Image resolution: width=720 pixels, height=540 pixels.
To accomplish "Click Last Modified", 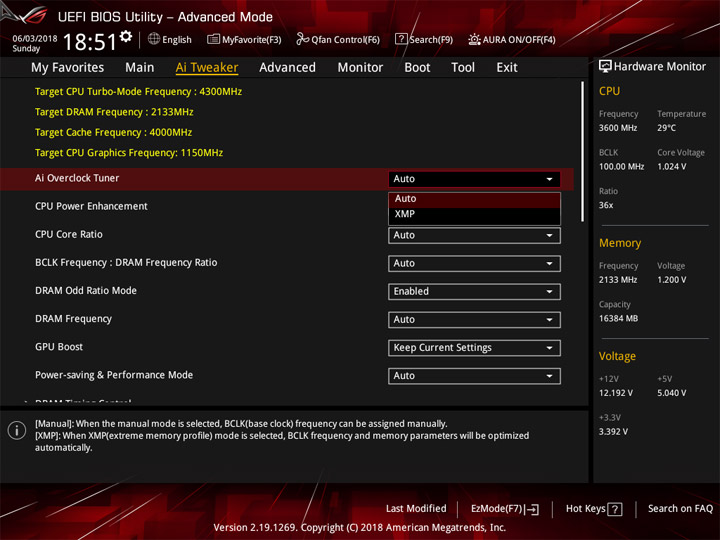I will (416, 509).
